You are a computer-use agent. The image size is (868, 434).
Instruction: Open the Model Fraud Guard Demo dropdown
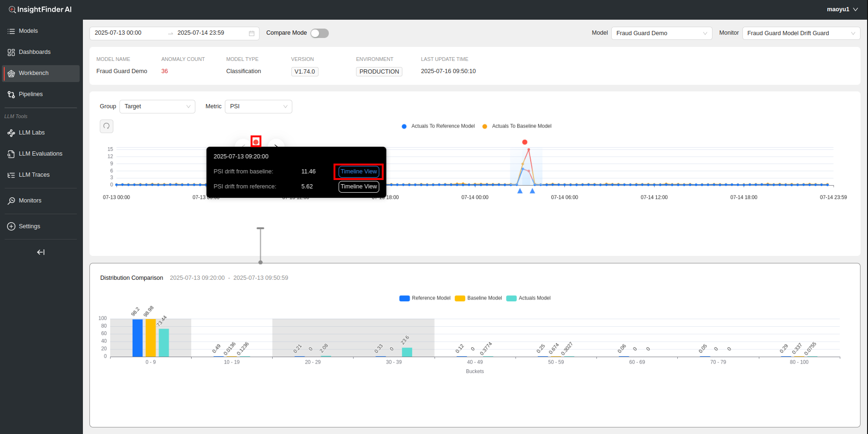click(661, 33)
